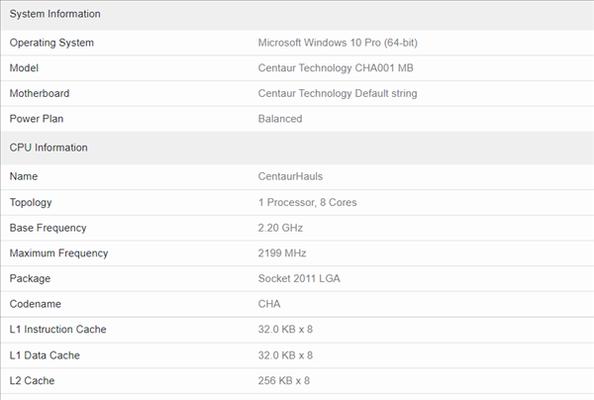594x400 pixels.
Task: Select the Operating System label
Action: (52, 43)
